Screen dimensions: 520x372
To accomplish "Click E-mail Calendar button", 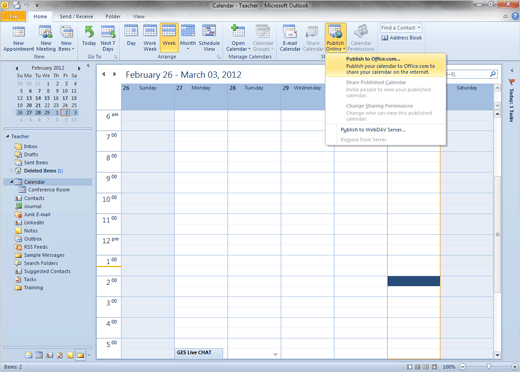I will tap(290, 39).
